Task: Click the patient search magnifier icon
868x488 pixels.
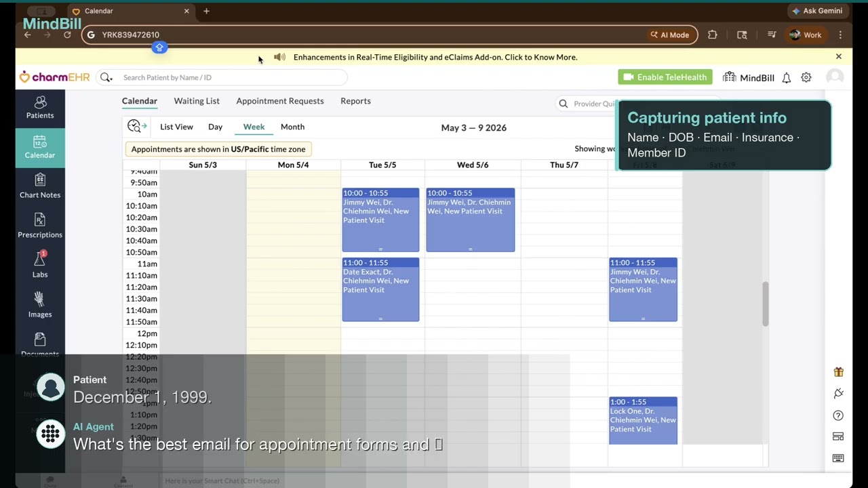Action: [106, 78]
